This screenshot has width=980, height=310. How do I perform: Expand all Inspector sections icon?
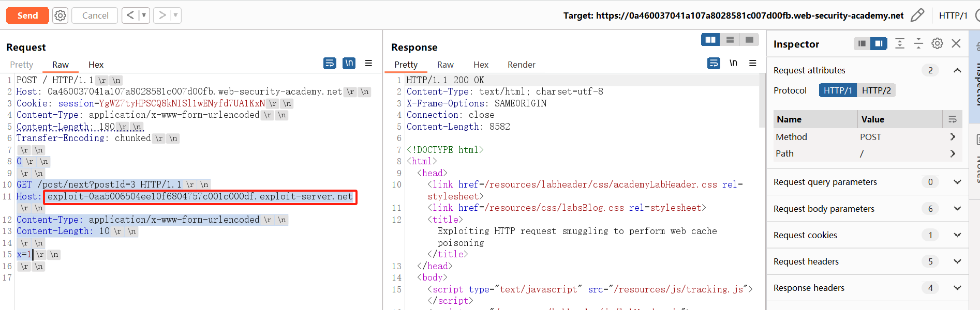(x=900, y=44)
